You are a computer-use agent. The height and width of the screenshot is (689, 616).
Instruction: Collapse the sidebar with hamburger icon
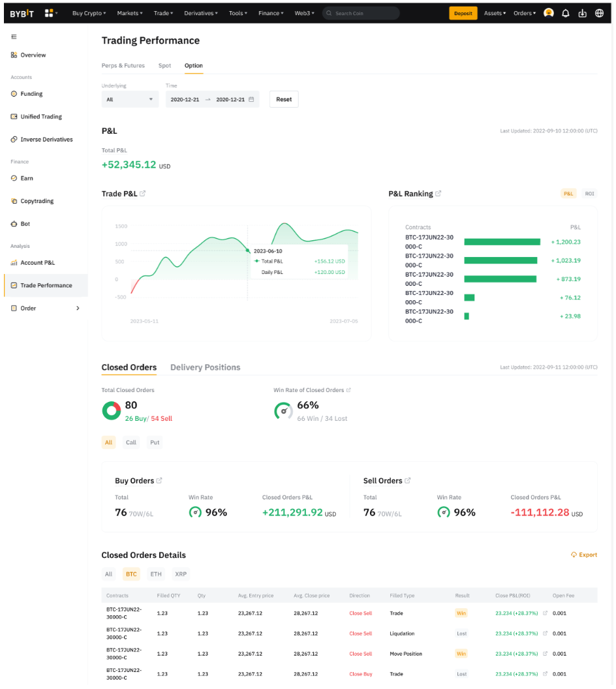coord(14,37)
